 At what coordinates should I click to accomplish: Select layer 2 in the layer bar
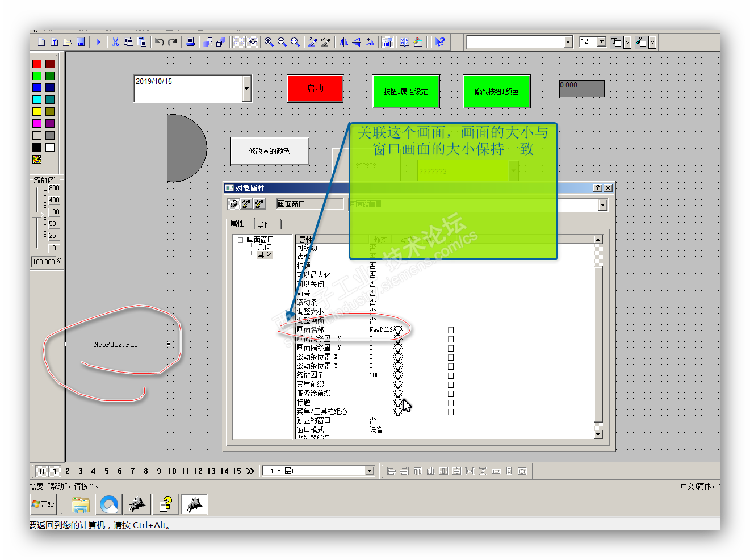68,471
